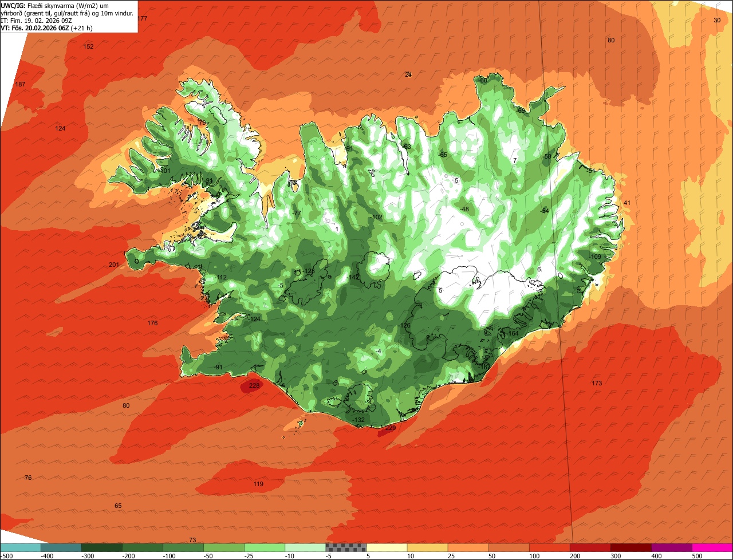Viewport: 733px width, 560px height.
Task: Click the -300 to -200 legend color swatch
Action: pos(102,547)
